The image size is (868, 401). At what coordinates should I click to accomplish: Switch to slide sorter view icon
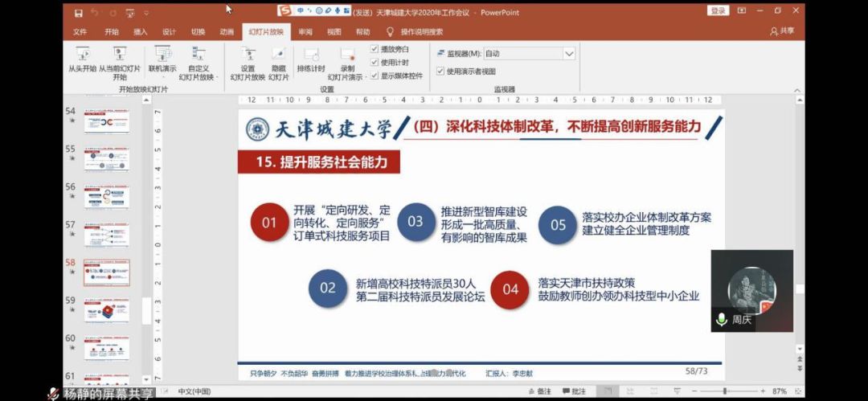631,391
